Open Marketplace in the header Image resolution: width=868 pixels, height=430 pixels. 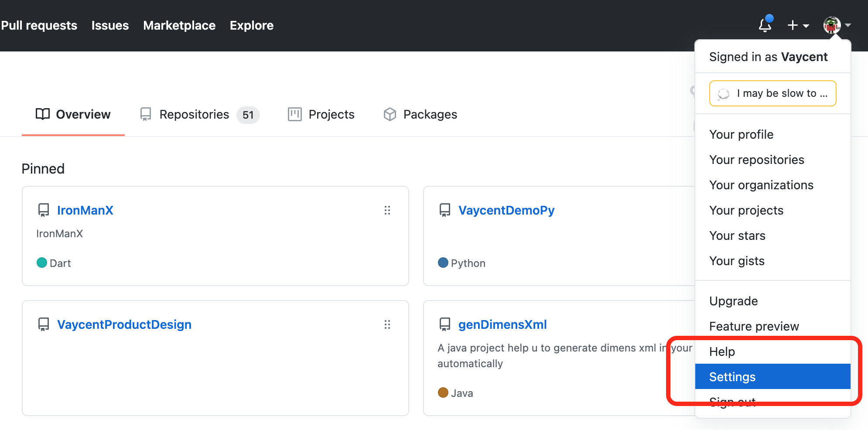click(x=179, y=25)
